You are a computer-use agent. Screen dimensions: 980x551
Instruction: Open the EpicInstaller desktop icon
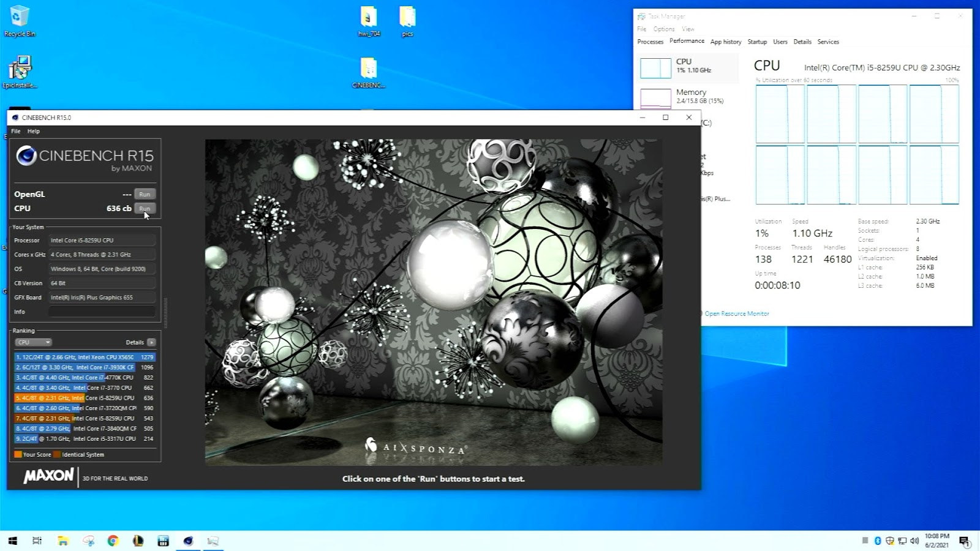point(20,72)
